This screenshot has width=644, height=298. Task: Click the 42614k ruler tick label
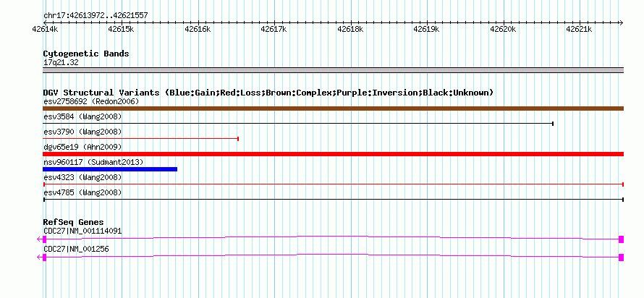click(45, 29)
